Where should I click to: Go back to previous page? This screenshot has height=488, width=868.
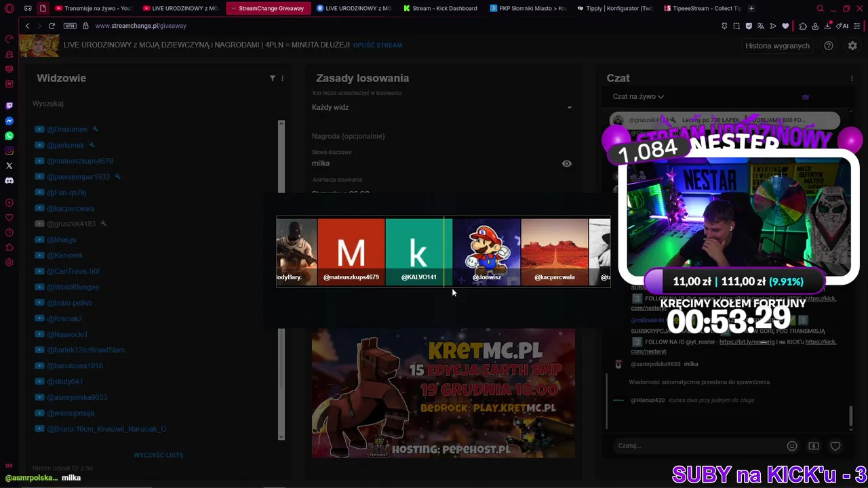click(27, 26)
